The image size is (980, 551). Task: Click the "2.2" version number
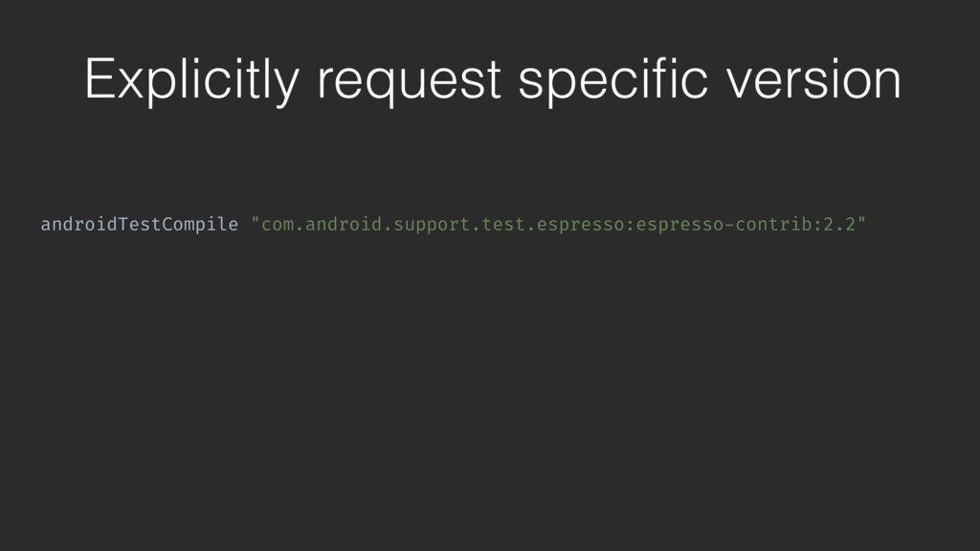click(x=839, y=224)
